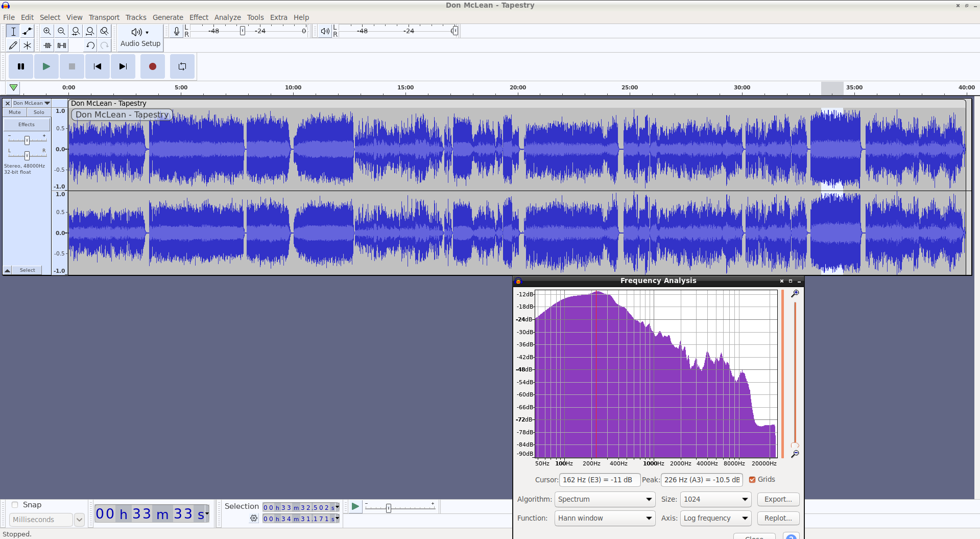The image size is (980, 539).
Task: Open the Tools menu
Action: [255, 17]
